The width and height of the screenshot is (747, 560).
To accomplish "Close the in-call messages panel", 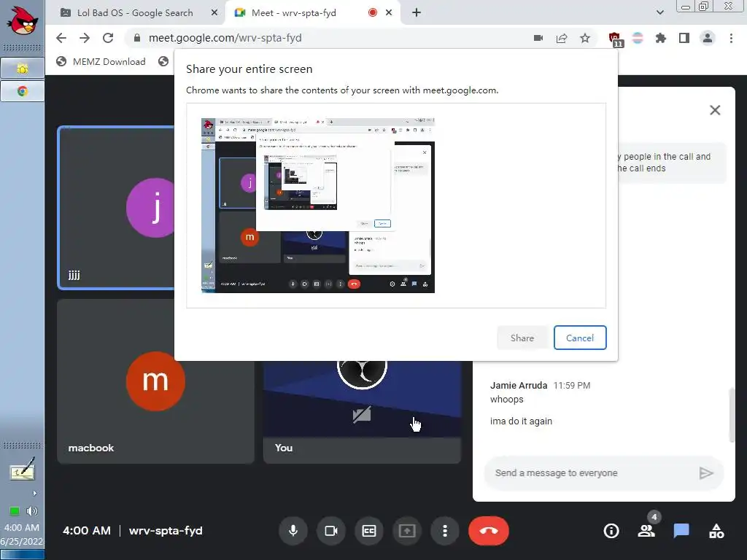I will (x=715, y=110).
